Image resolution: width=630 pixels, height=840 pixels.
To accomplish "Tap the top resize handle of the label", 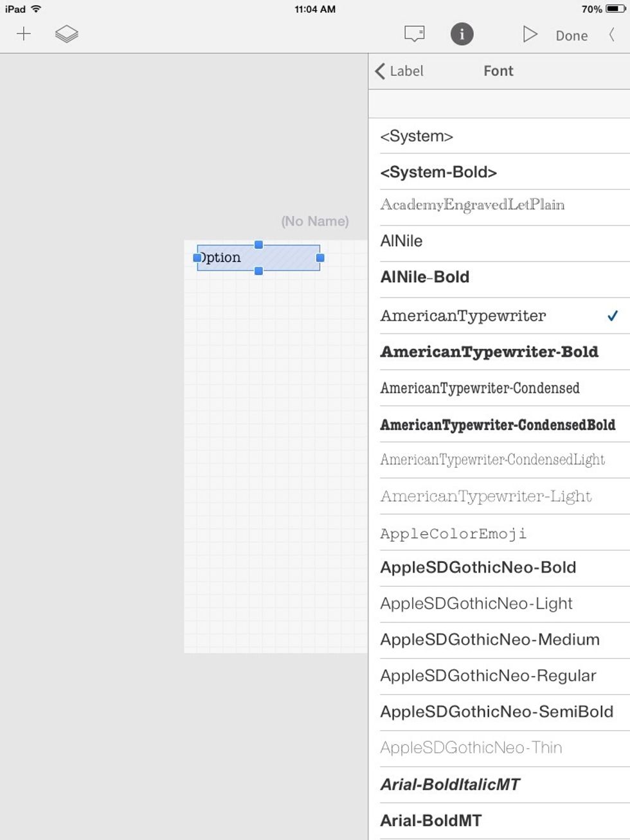I will pos(258,244).
